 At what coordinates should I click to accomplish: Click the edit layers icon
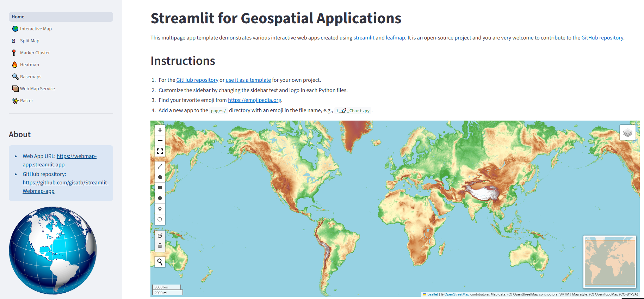[160, 235]
